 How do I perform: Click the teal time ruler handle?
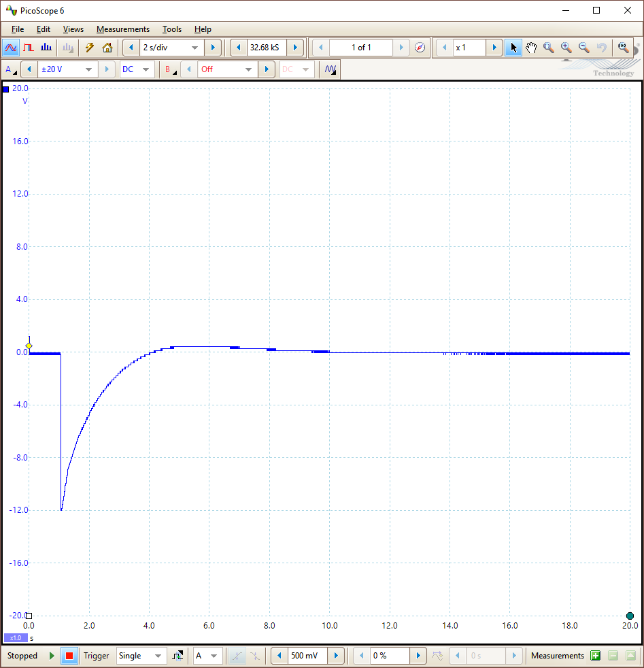tap(630, 616)
